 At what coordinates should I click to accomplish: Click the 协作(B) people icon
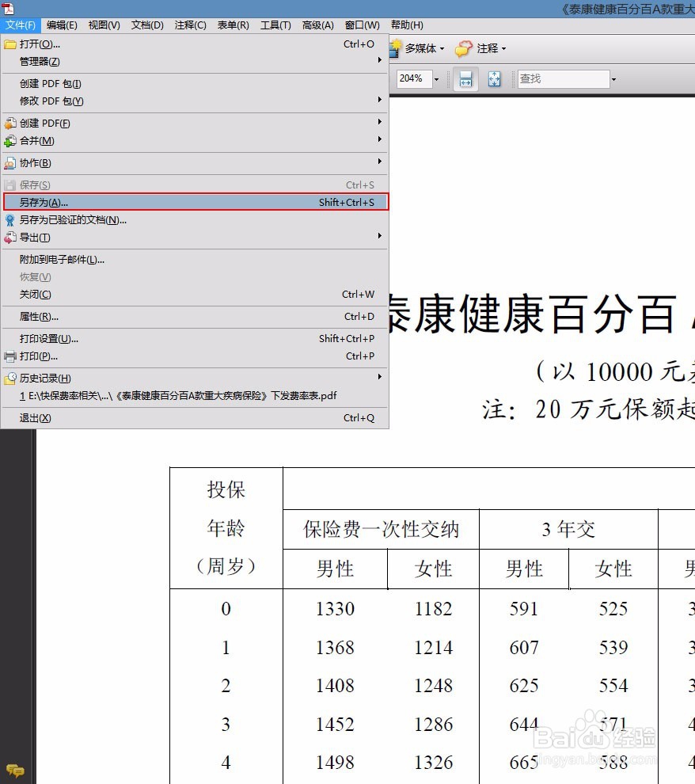[10, 163]
